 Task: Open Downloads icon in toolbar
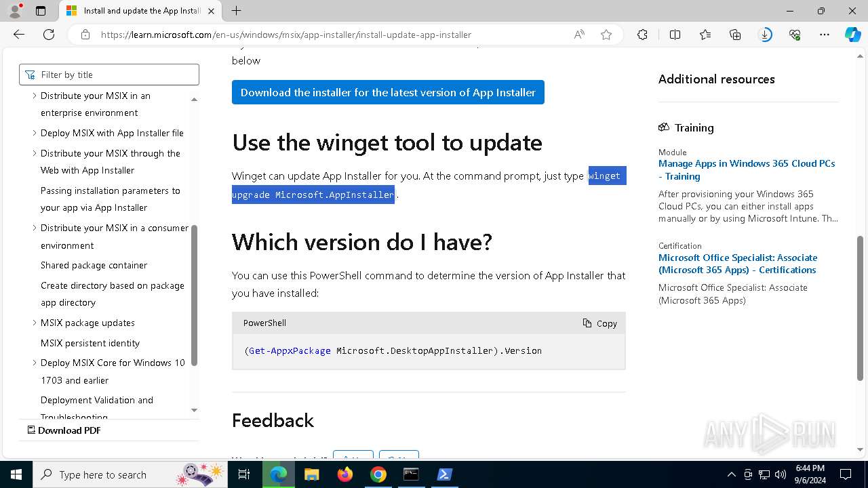(x=765, y=35)
